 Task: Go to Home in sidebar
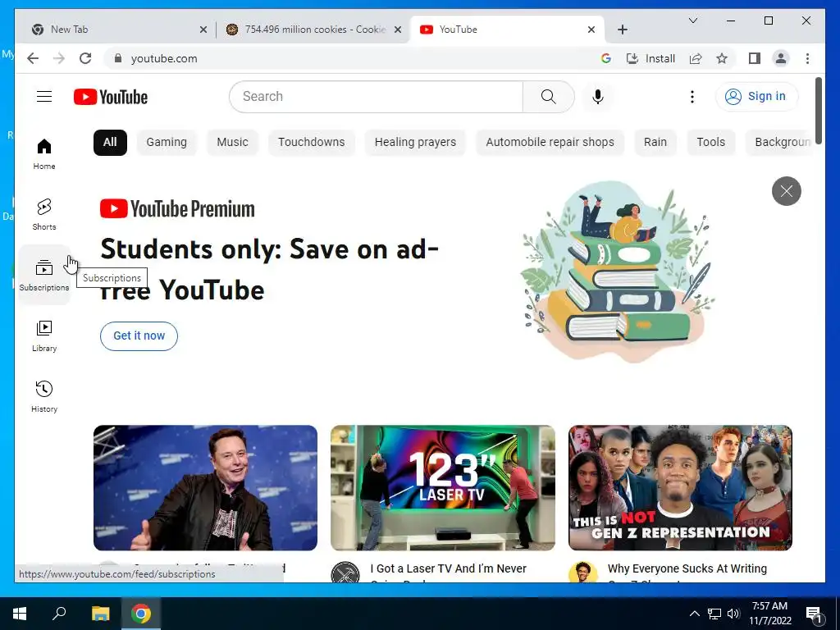pos(44,154)
